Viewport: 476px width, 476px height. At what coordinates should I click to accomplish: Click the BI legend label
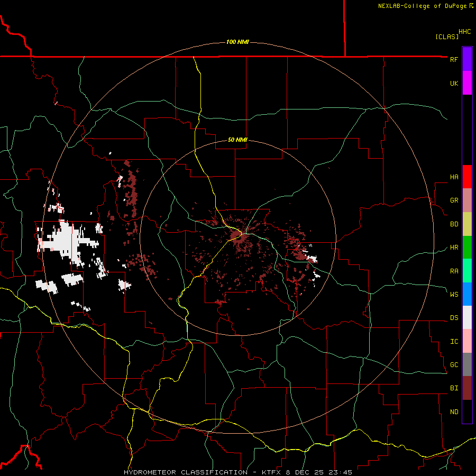[454, 388]
